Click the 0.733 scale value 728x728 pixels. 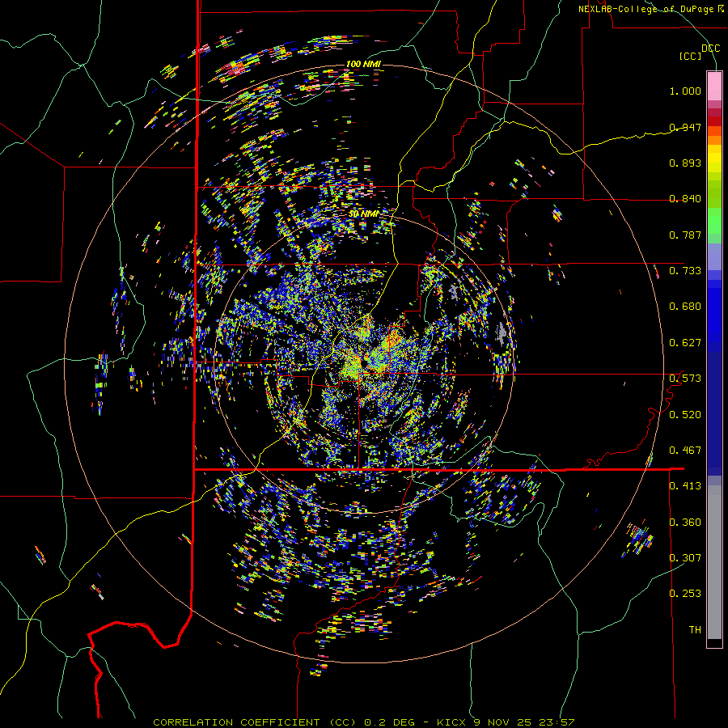pos(685,271)
